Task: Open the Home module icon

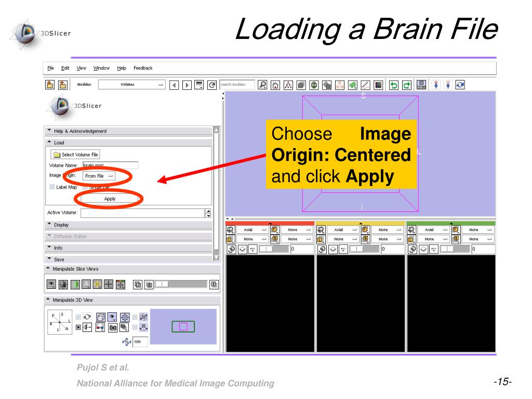Action: coord(275,85)
